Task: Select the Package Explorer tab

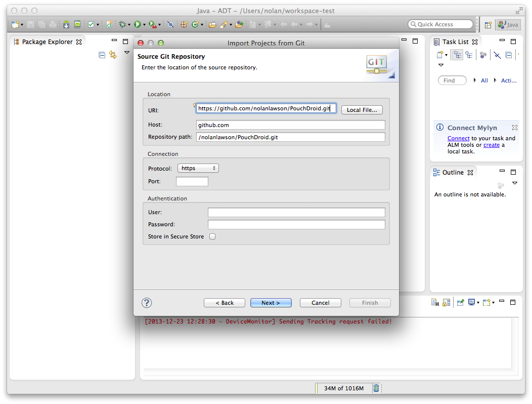Action: 47,42
